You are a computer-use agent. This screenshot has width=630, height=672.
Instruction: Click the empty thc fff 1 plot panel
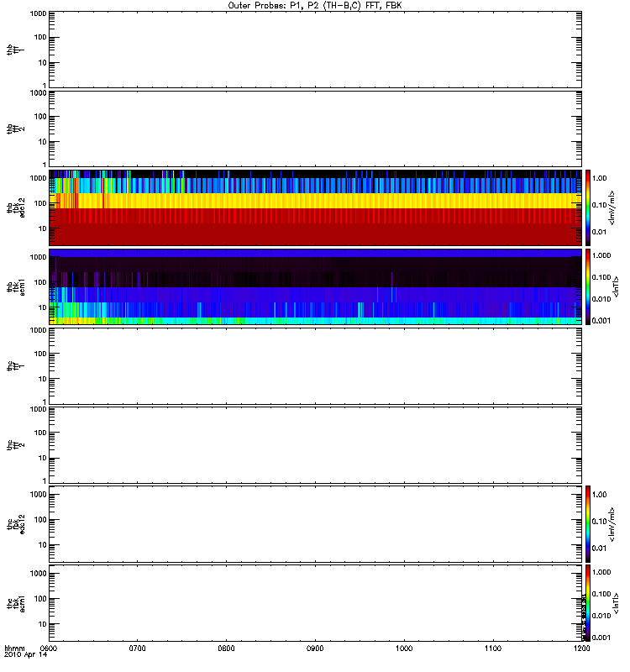[x=315, y=366]
